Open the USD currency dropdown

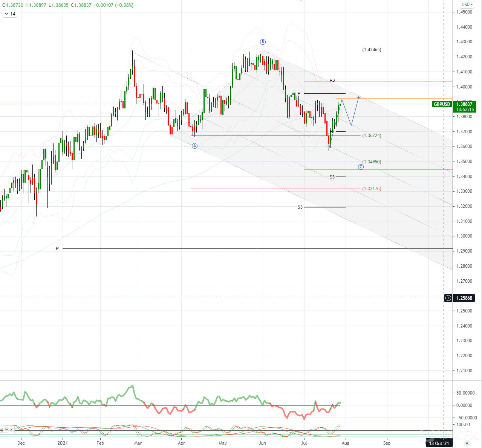[x=467, y=5]
